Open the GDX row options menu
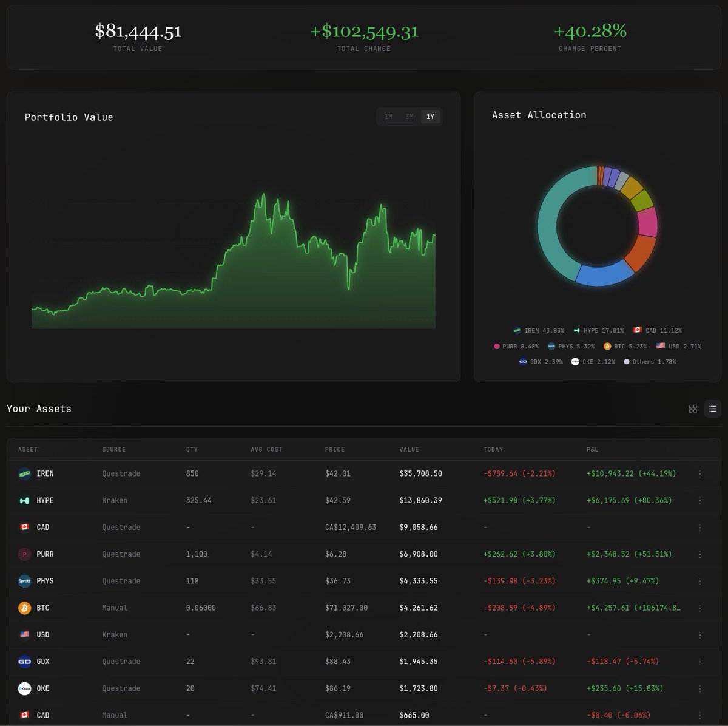Screen dimensions: 728x726 [x=700, y=662]
